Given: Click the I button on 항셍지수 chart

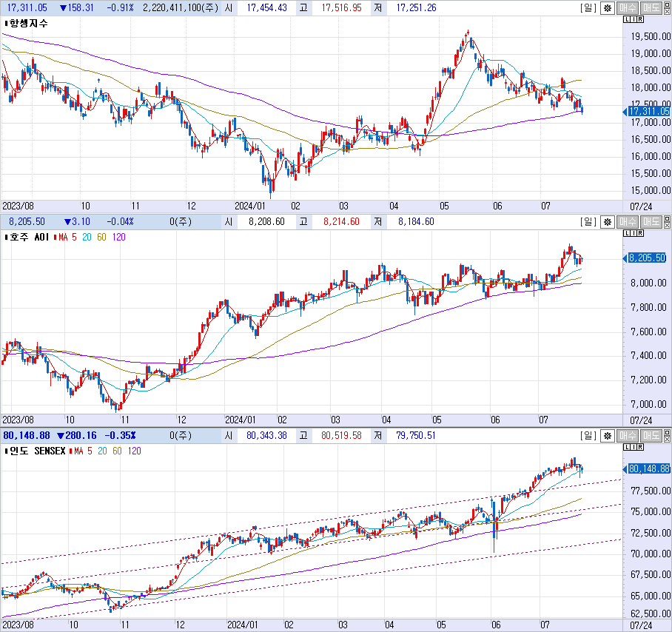Looking at the screenshot, I should click(633, 19).
